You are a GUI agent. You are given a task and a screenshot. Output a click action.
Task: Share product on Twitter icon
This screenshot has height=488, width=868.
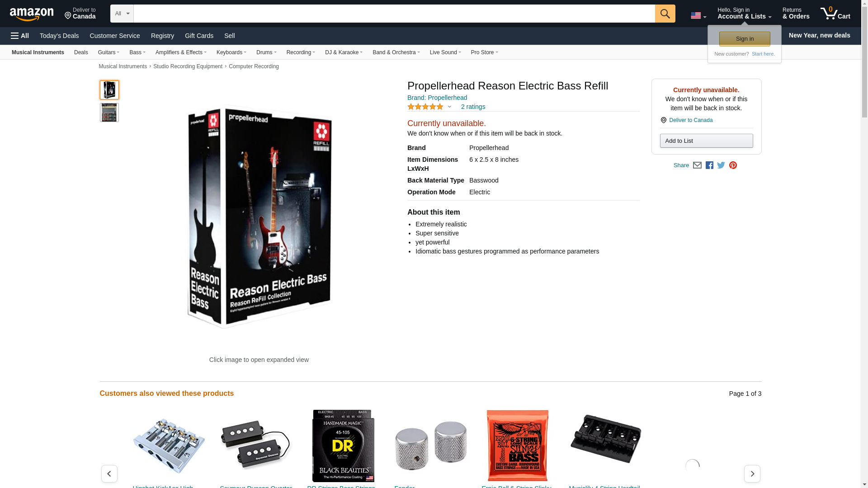[x=721, y=165]
